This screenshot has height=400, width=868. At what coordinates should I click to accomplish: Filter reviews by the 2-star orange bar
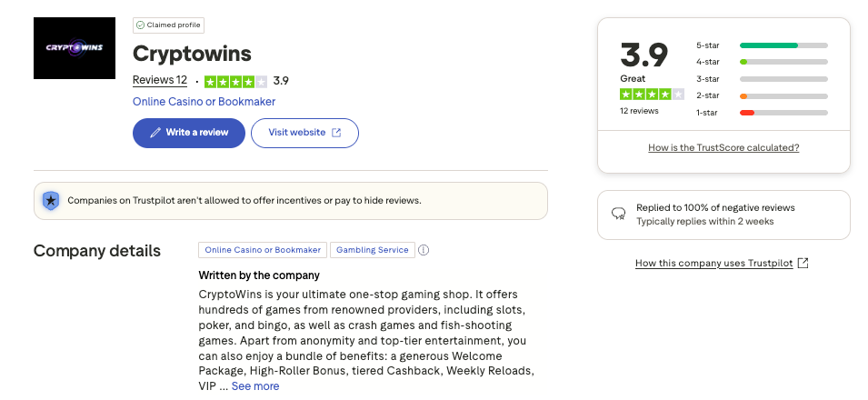tap(783, 95)
